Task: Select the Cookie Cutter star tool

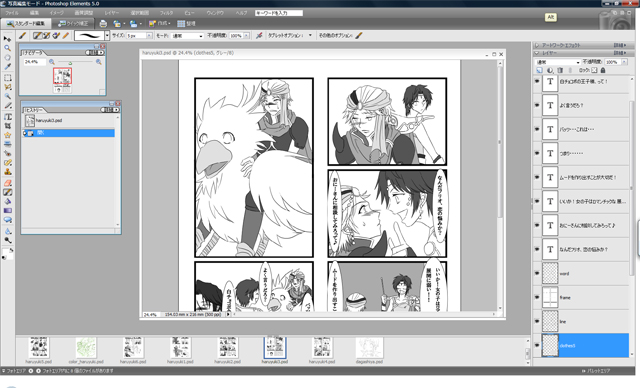Action: [7, 135]
